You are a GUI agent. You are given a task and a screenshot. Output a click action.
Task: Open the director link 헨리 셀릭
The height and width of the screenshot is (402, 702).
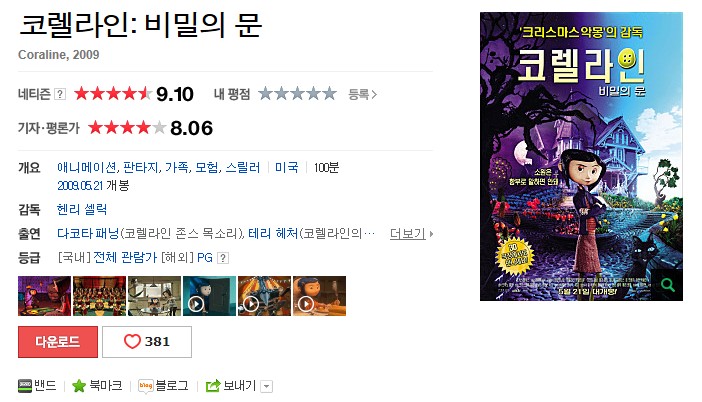click(82, 210)
